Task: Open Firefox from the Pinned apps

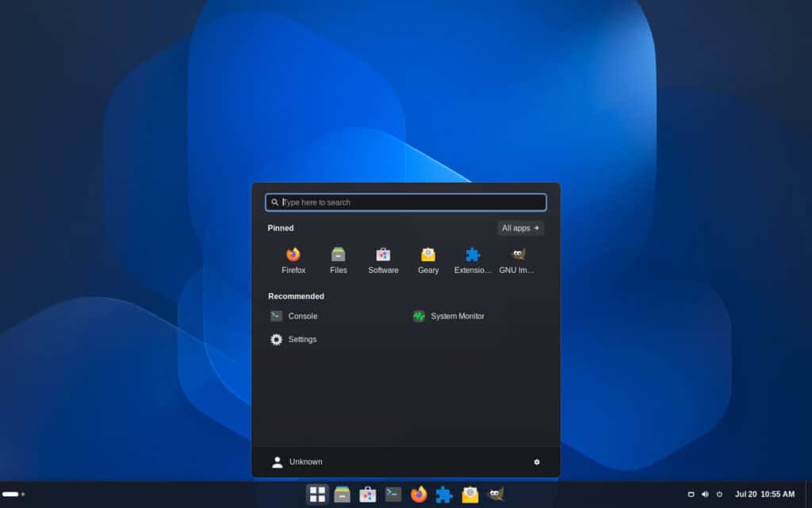Action: (293, 260)
